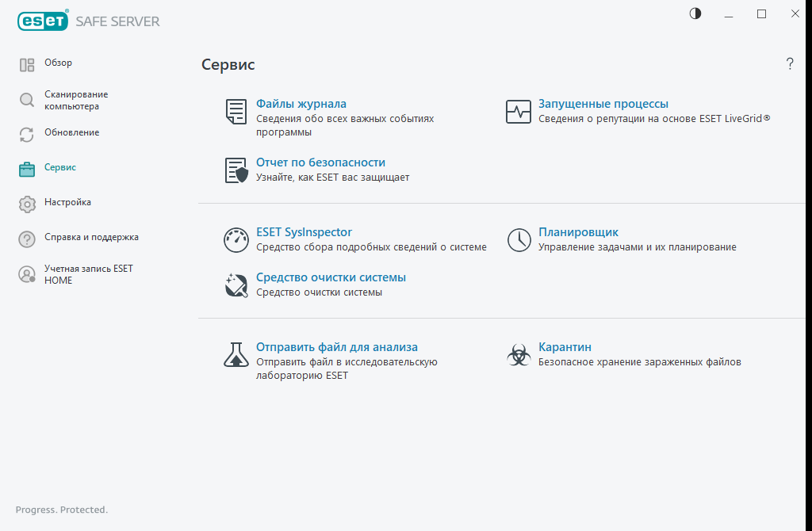Click the ESET logo in header
Screen dimensions: 812x531
coord(43,21)
